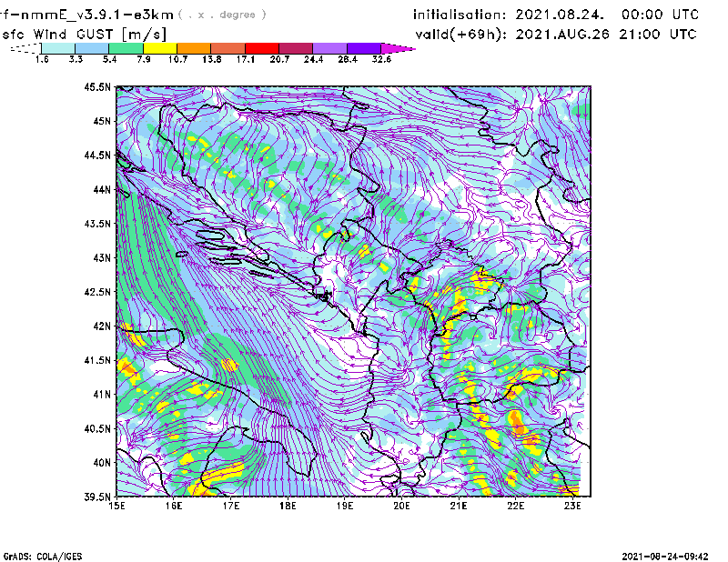Click the legend value 5.4

click(x=109, y=59)
